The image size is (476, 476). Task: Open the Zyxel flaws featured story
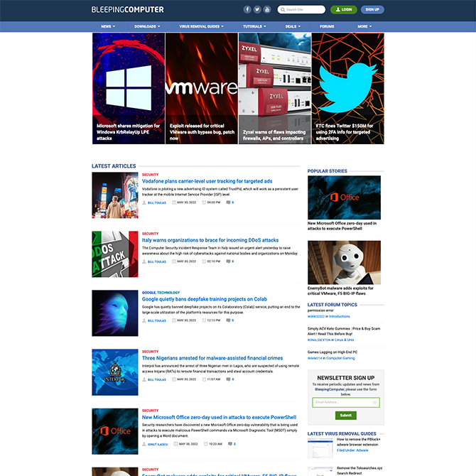pyautogui.click(x=275, y=88)
